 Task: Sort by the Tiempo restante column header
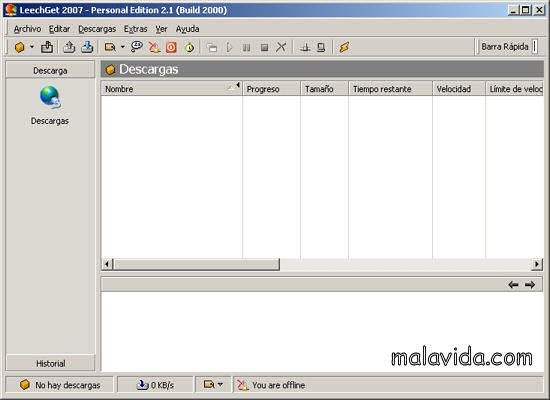pos(390,89)
